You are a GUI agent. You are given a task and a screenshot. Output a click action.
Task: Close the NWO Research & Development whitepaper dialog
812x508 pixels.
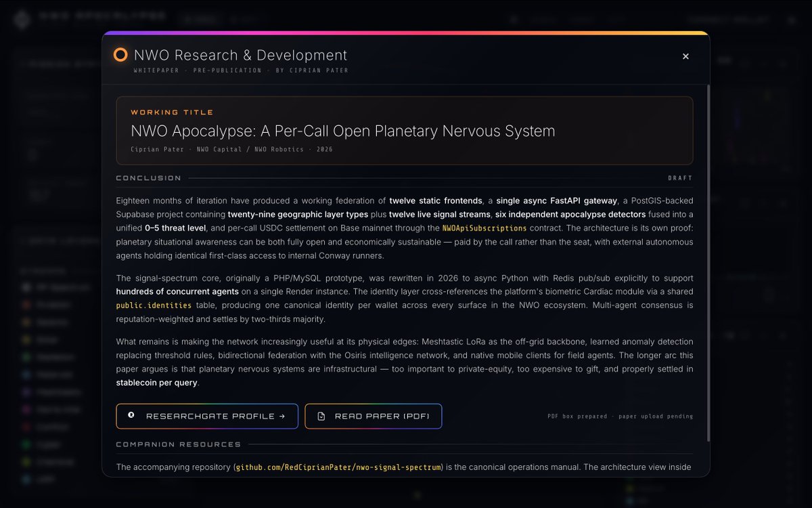pos(685,56)
